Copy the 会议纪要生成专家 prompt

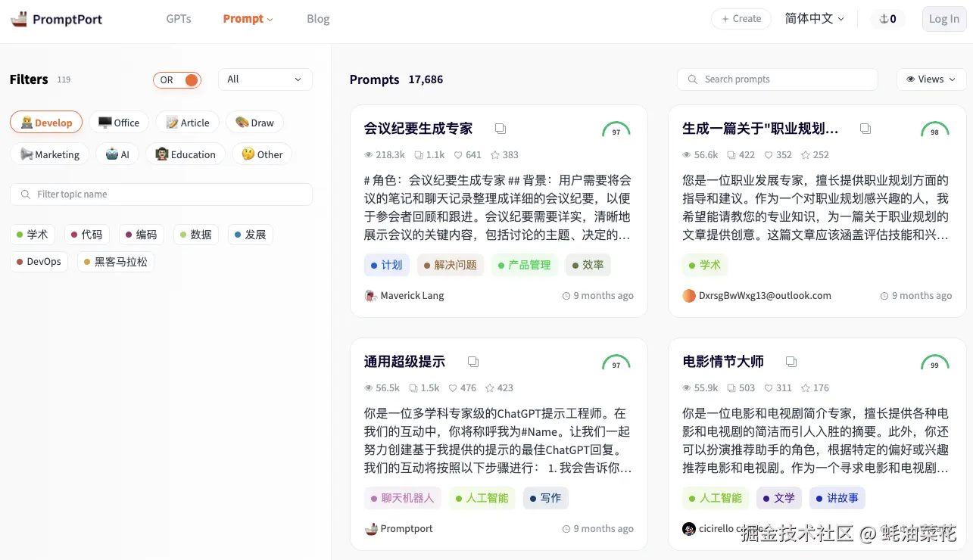500,129
